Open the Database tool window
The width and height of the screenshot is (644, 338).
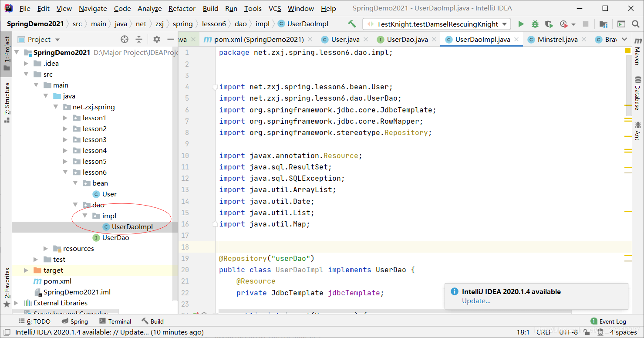pos(638,93)
